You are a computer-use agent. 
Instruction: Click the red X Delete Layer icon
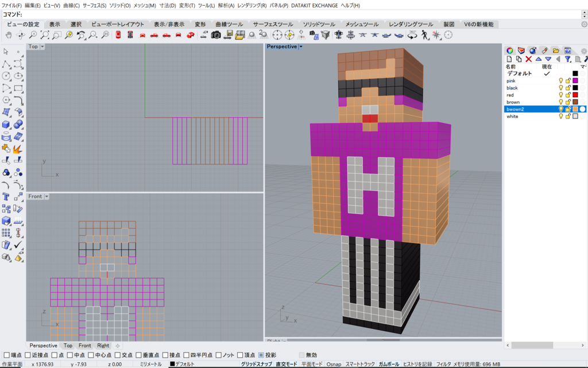529,59
